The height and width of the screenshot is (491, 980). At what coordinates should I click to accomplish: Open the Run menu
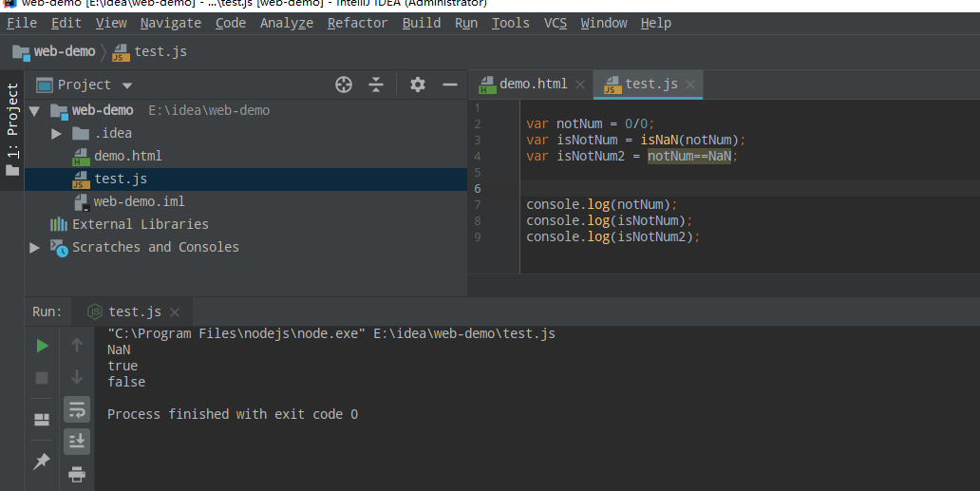click(466, 23)
